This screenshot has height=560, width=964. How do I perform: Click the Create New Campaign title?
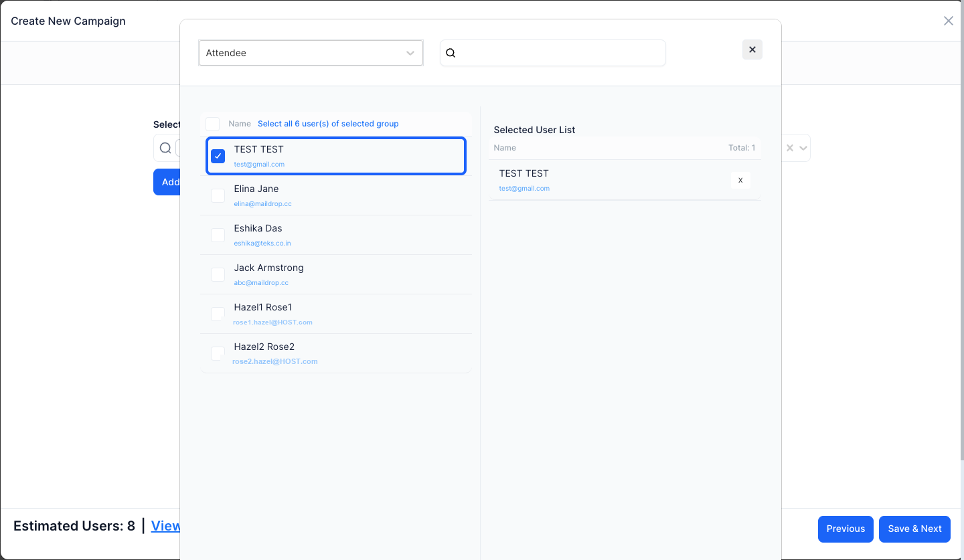[x=68, y=21]
